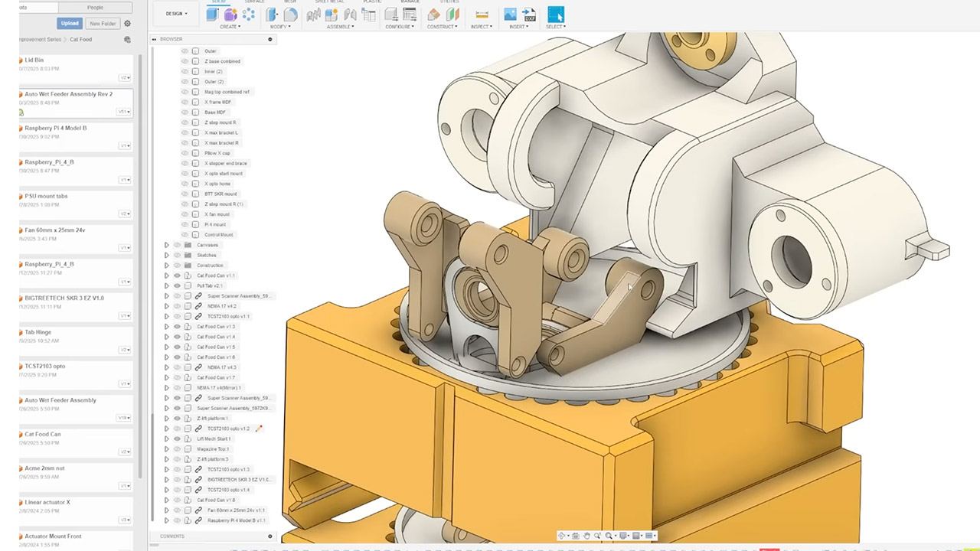Click the Upload button
The height and width of the screenshot is (551, 980).
70,24
